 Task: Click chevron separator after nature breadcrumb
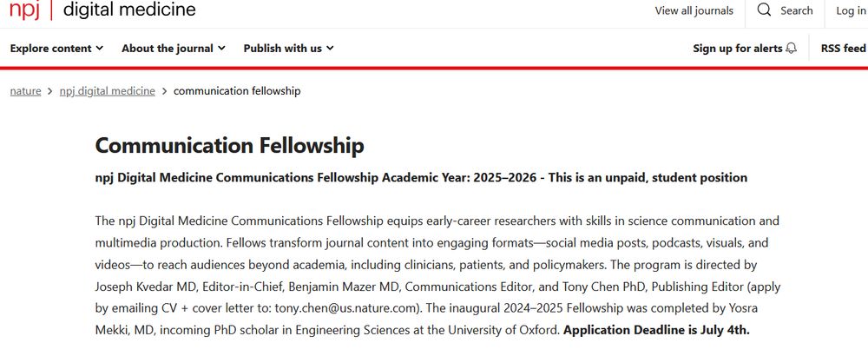pyautogui.click(x=50, y=91)
